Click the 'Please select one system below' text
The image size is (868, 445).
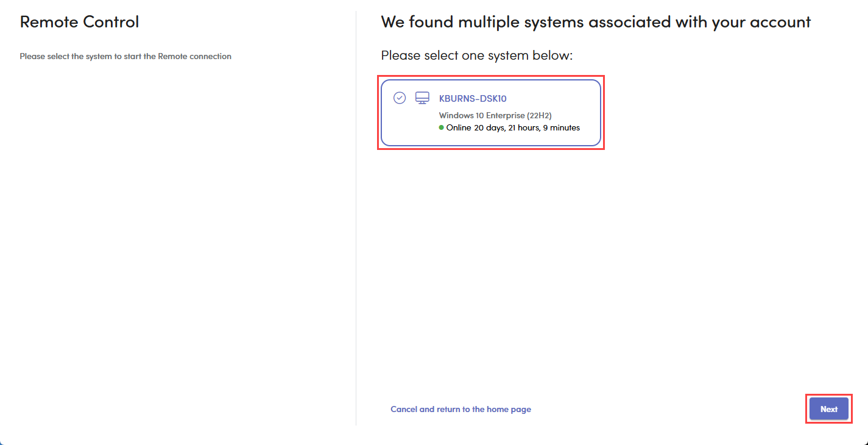point(477,55)
